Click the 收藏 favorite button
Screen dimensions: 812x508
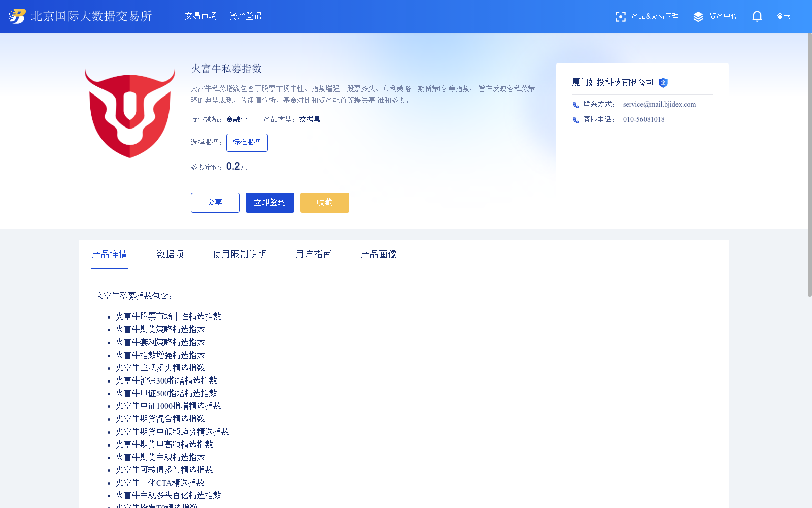pyautogui.click(x=325, y=203)
